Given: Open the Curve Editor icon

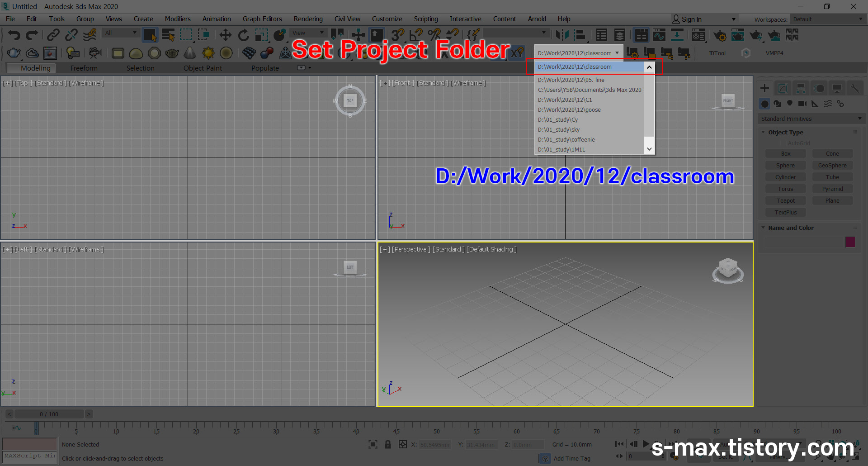Looking at the screenshot, I should (659, 35).
